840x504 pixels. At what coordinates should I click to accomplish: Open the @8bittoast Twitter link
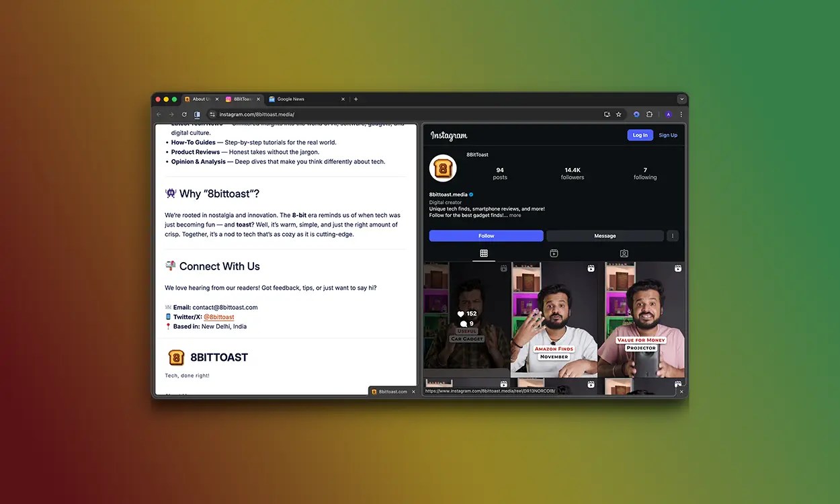pyautogui.click(x=220, y=317)
